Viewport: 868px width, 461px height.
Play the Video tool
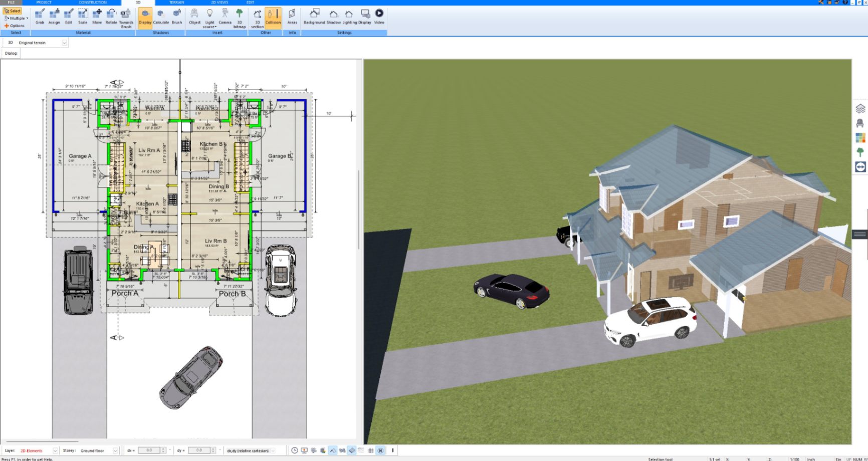point(379,17)
